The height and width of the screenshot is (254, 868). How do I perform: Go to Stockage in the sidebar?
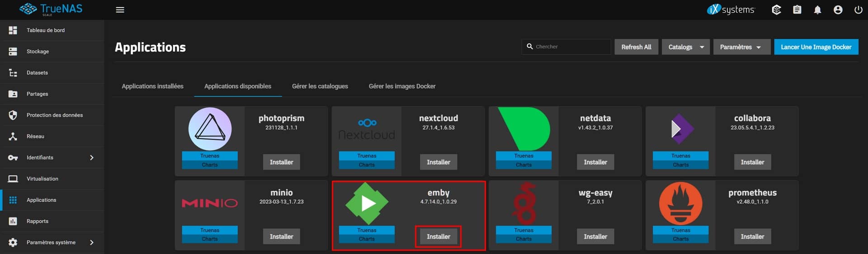(38, 52)
